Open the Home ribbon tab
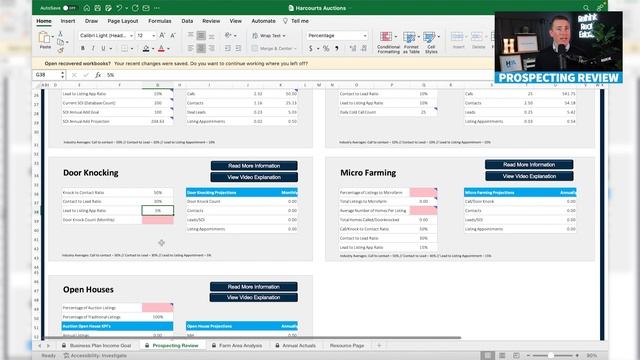This screenshot has height=360, width=640. [44, 21]
